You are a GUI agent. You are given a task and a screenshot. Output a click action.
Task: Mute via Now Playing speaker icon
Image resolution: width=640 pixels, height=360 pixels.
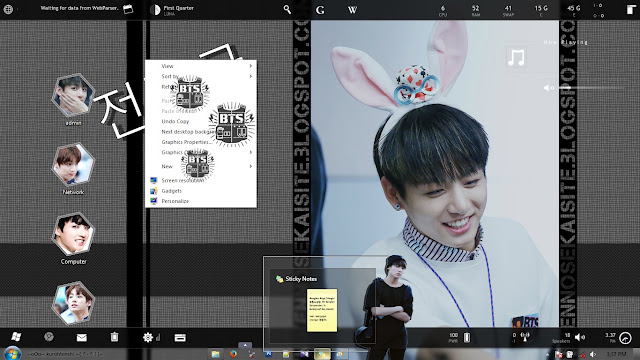[x=548, y=88]
